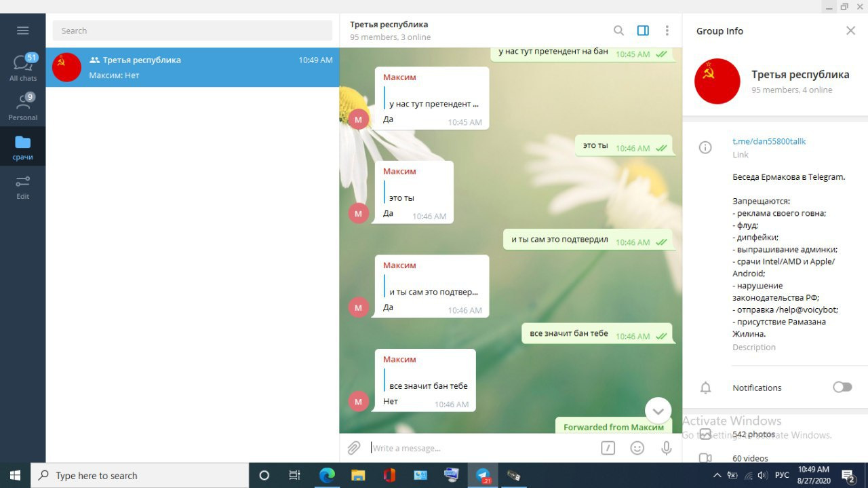Open the taskbar clock showing 10:49 AM
Viewport: 868px width, 488px height.
tap(813, 475)
